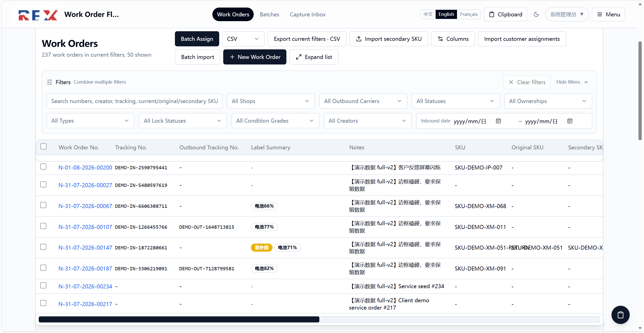Check row N-01-08-2026-00200
Viewport: 644px width, 333px height.
[43, 166]
